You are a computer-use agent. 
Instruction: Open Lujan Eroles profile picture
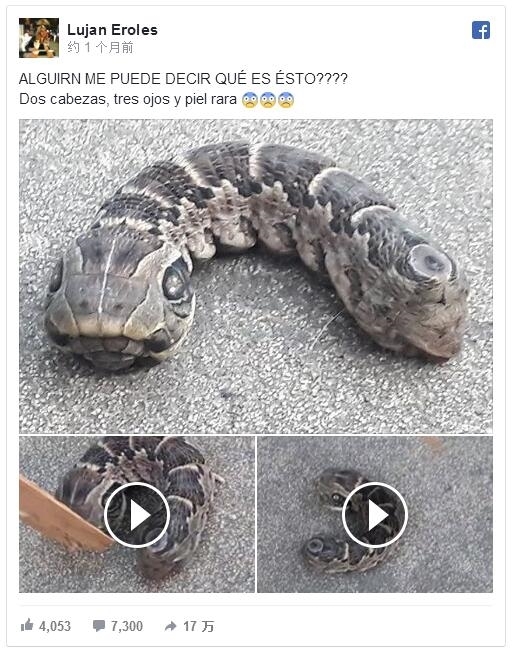click(x=39, y=38)
